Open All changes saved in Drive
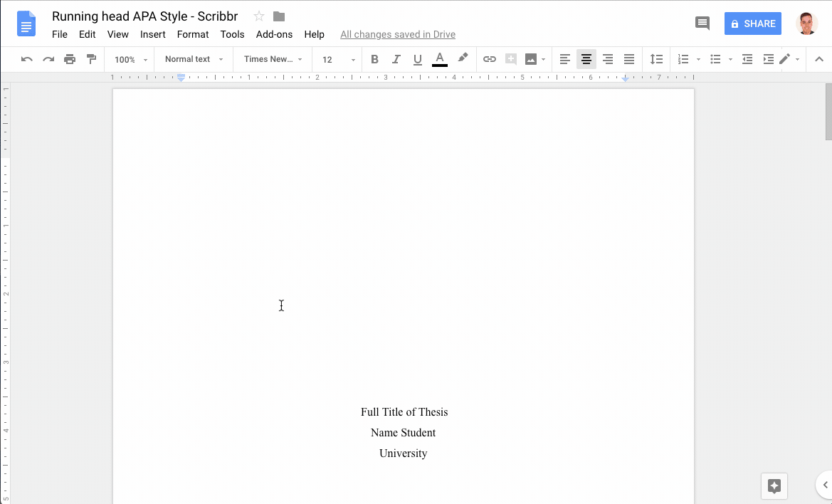The image size is (832, 504). pyautogui.click(x=397, y=34)
